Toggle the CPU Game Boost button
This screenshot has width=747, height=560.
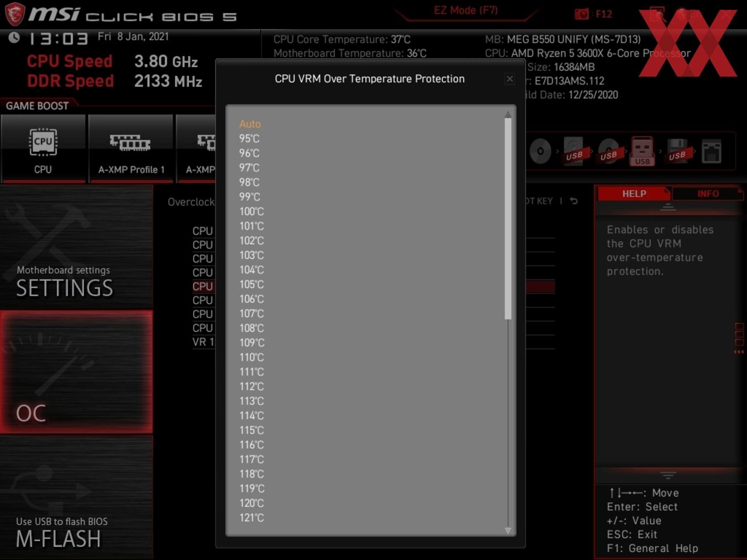click(x=43, y=148)
